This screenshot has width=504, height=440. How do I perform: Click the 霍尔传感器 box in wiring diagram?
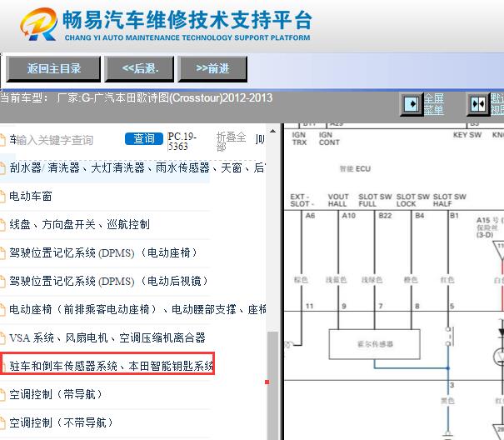(375, 344)
